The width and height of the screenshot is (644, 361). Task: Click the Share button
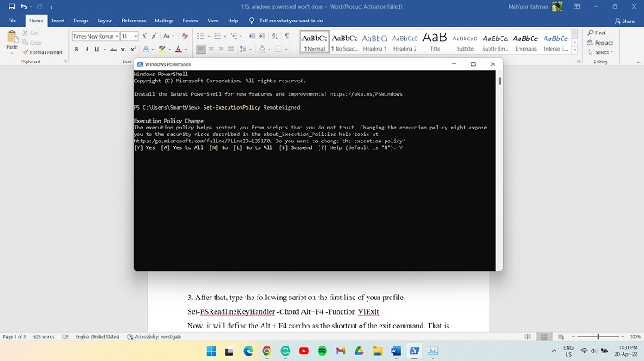click(623, 21)
